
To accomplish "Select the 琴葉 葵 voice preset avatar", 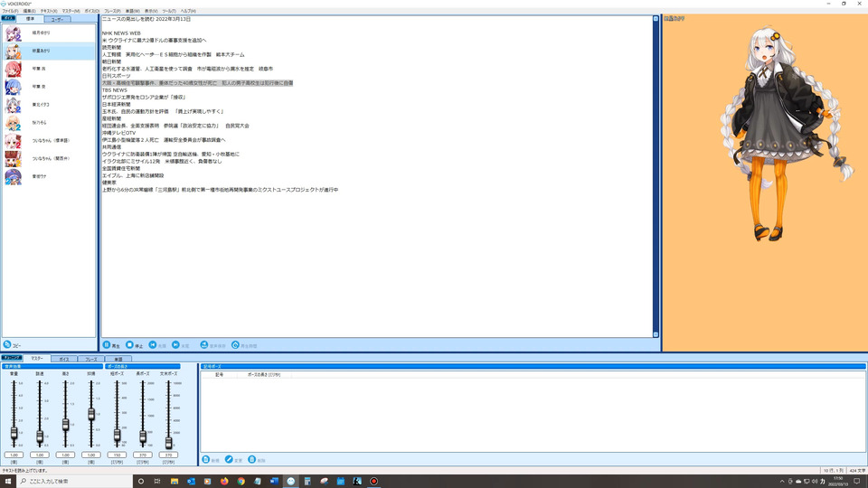I will click(14, 87).
